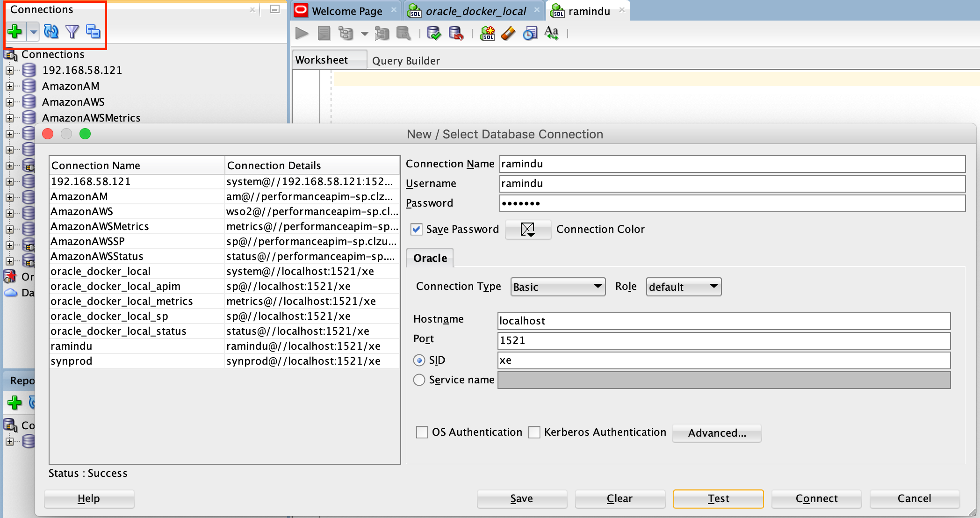Image resolution: width=980 pixels, height=518 pixels.
Task: Select the SID radio button
Action: (x=419, y=360)
